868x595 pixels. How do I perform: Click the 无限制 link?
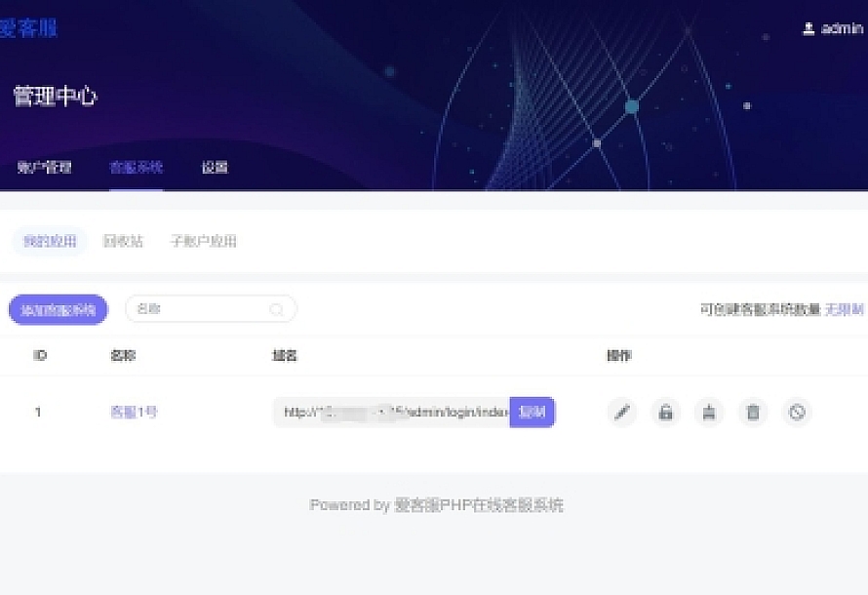pyautogui.click(x=845, y=310)
